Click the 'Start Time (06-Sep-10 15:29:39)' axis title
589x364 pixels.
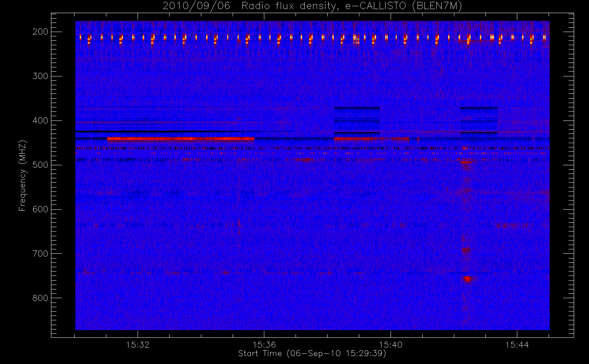(312, 353)
